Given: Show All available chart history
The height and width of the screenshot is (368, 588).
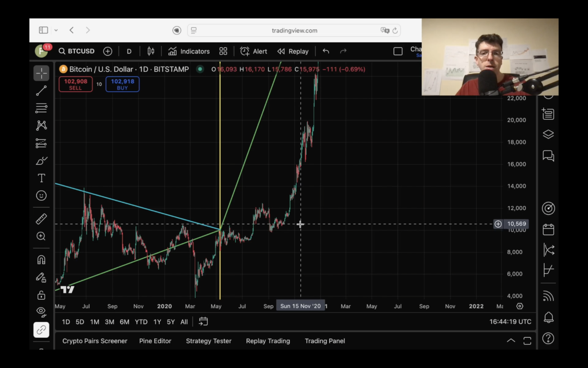Looking at the screenshot, I should pyautogui.click(x=184, y=322).
